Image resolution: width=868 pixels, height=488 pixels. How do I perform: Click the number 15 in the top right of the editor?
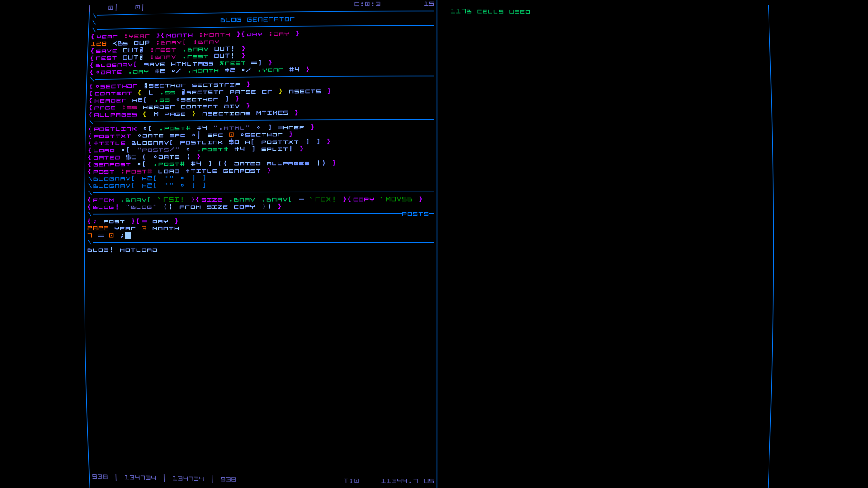click(429, 4)
